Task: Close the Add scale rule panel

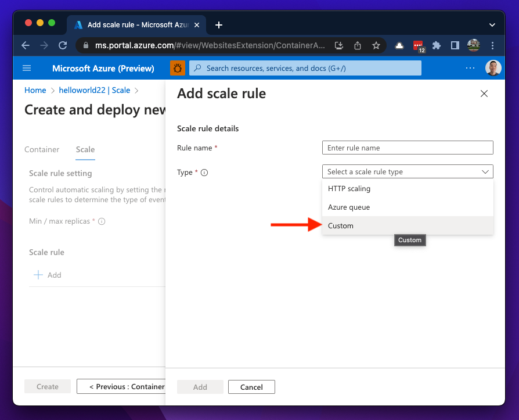Action: coord(484,94)
